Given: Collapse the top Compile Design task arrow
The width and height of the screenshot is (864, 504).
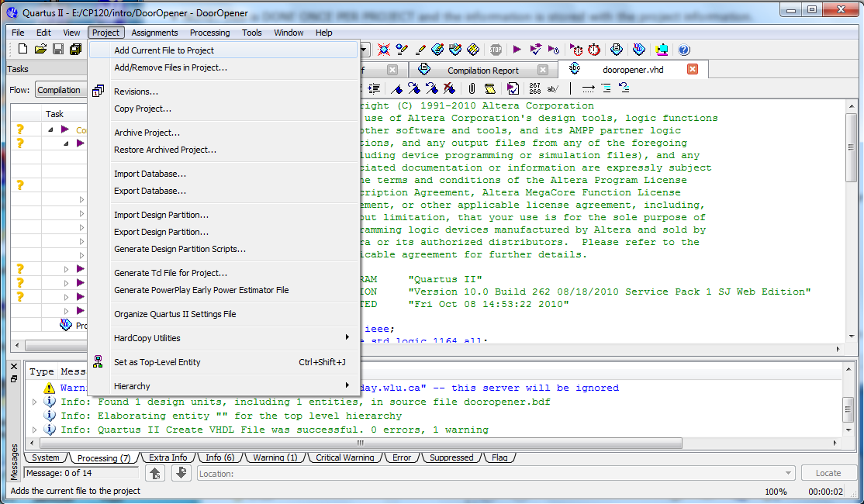Looking at the screenshot, I should tap(50, 129).
